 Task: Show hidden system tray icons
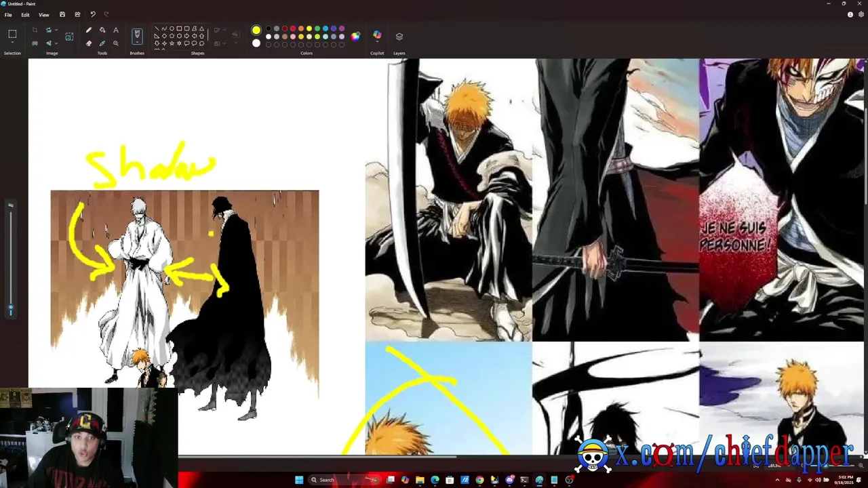click(777, 480)
